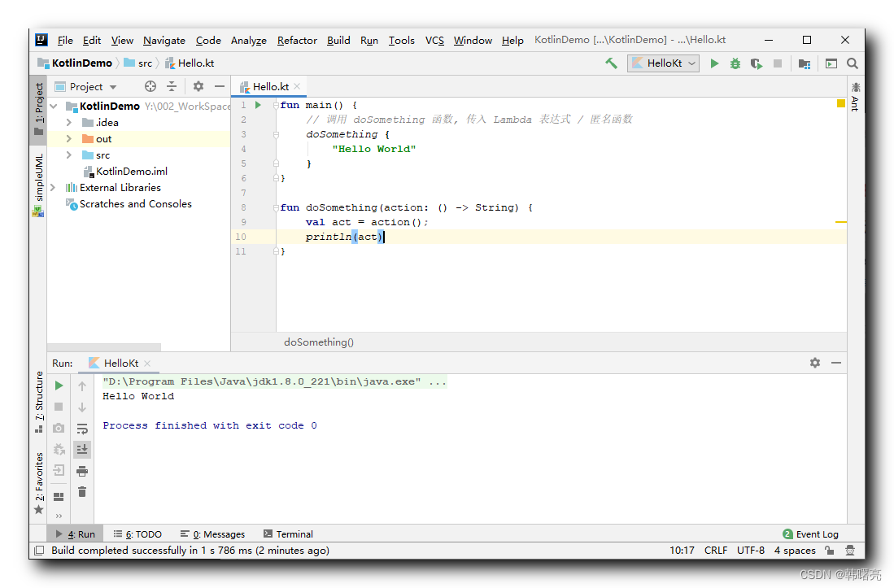Click the Search Everywhere magnifier

click(853, 63)
